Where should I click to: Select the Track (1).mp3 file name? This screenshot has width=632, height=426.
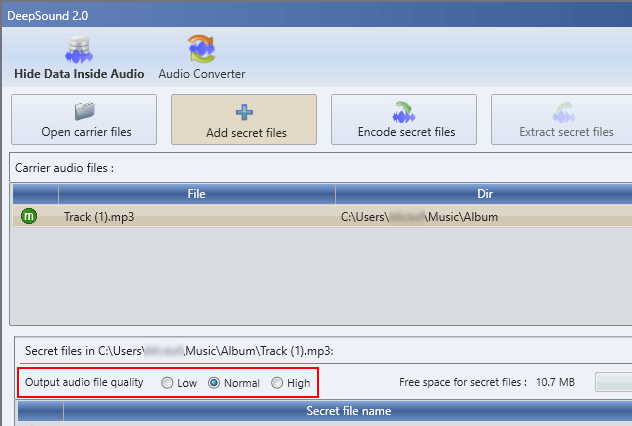(99, 217)
